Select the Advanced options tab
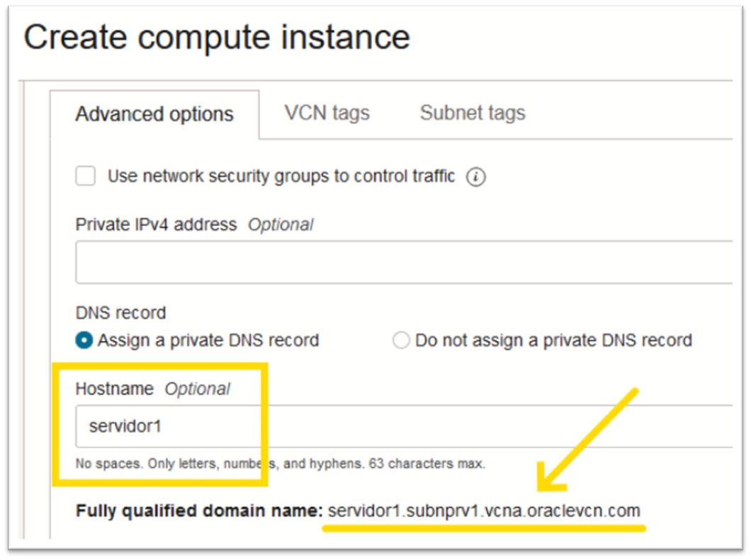 point(154,115)
